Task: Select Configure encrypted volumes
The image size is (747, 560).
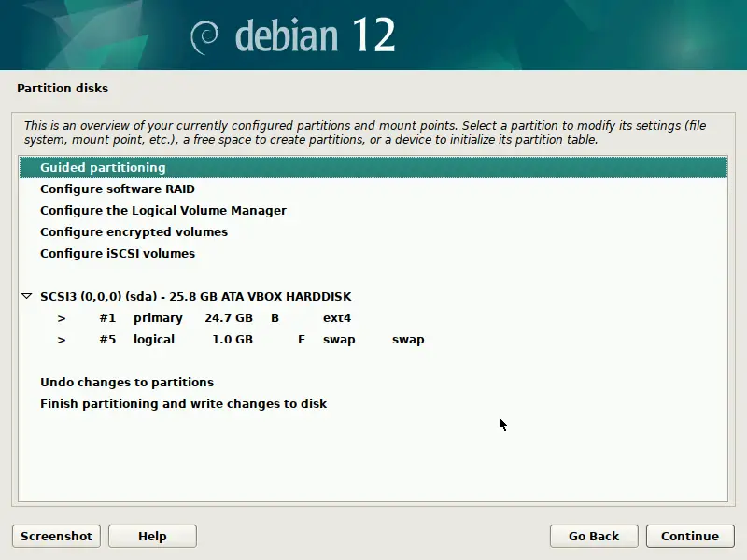Action: (x=373, y=231)
